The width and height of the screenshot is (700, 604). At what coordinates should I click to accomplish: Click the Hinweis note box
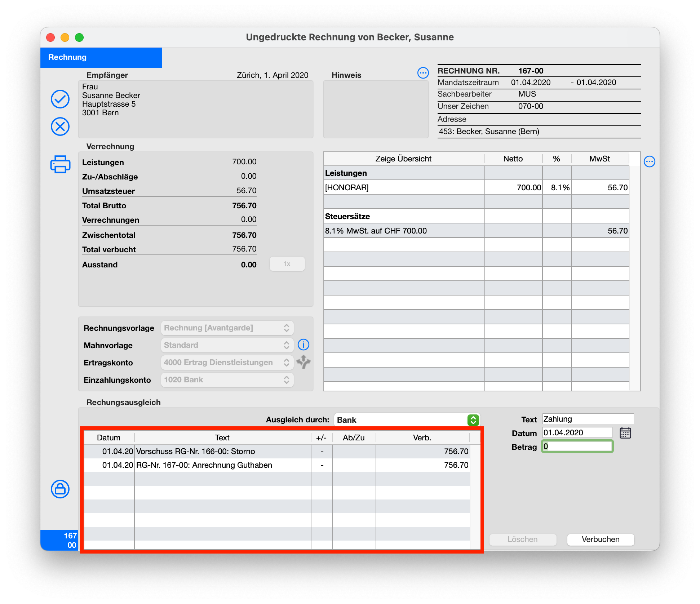tap(376, 109)
